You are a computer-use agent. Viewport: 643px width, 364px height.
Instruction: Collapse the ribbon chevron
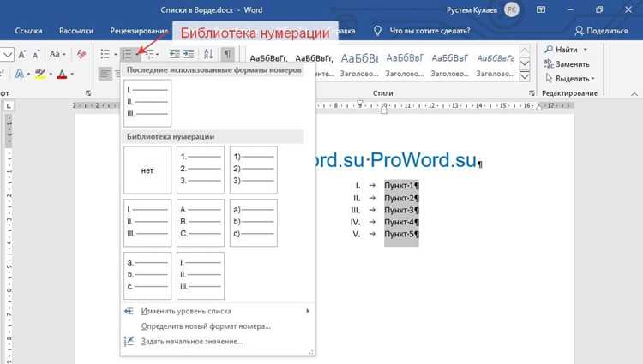coord(634,93)
